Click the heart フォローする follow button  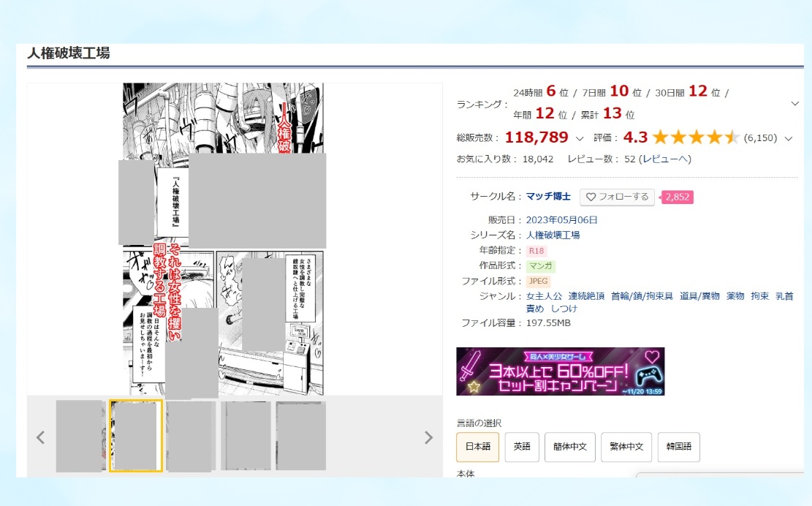617,197
